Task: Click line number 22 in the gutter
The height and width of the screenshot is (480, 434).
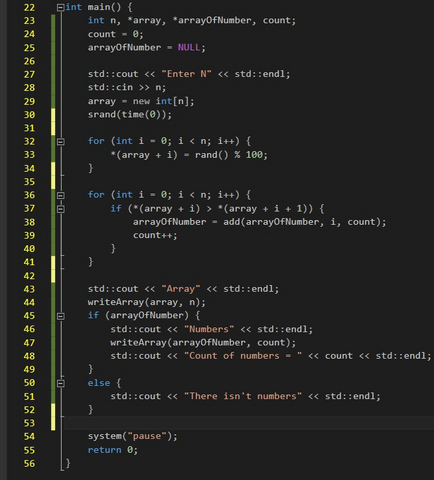Action: 29,7
